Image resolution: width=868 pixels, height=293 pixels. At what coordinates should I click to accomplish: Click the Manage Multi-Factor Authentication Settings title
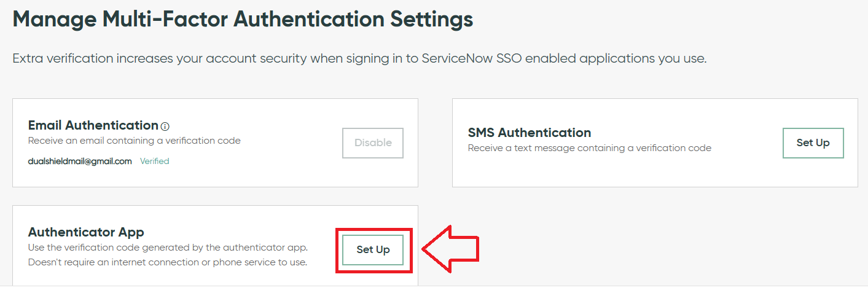click(243, 19)
